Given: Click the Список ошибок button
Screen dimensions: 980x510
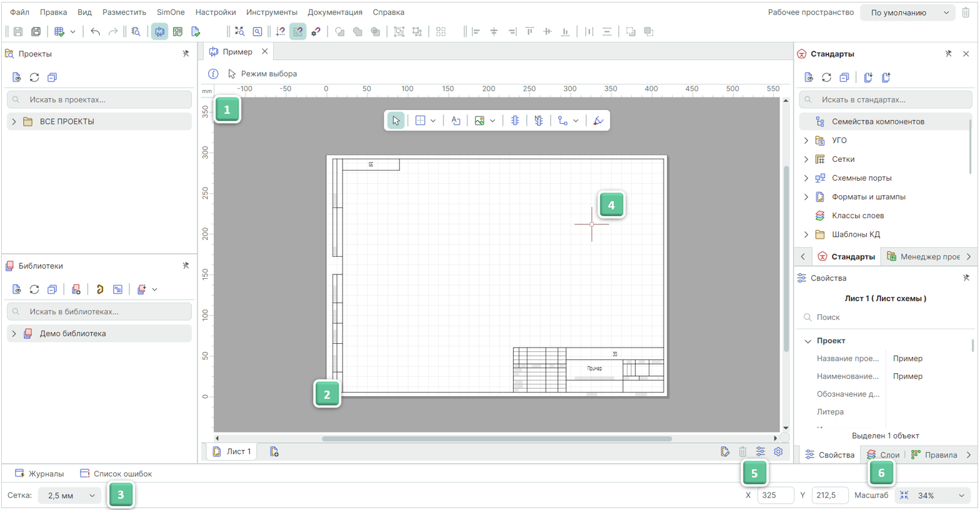Looking at the screenshot, I should coord(116,474).
